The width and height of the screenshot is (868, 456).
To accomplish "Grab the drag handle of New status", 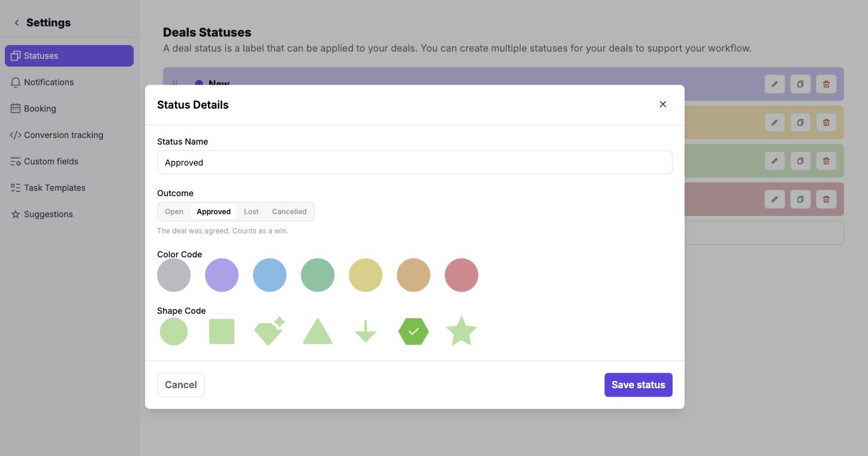I will click(x=175, y=83).
